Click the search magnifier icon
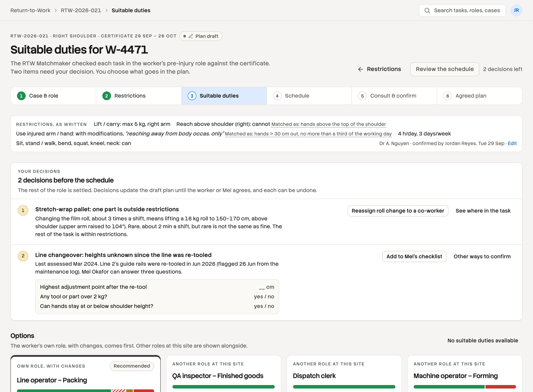This screenshot has width=533, height=392. pyautogui.click(x=427, y=10)
